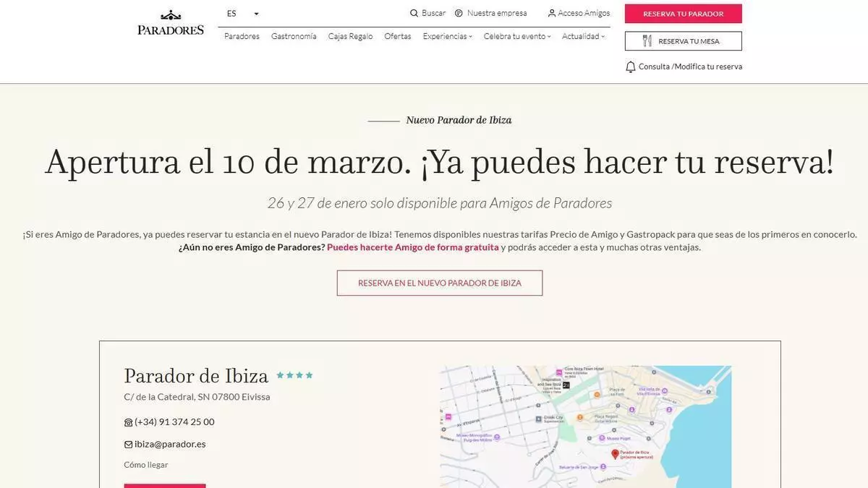Click the fork and knife table icon
The height and width of the screenshot is (488, 868).
[x=647, y=41]
